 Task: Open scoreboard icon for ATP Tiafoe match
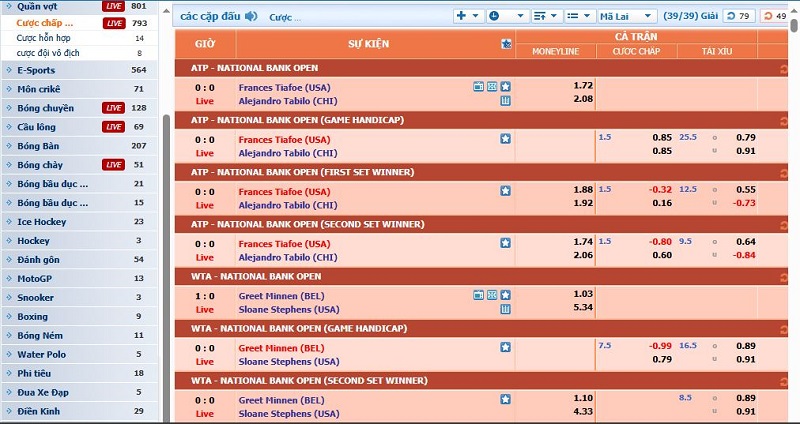(x=492, y=87)
